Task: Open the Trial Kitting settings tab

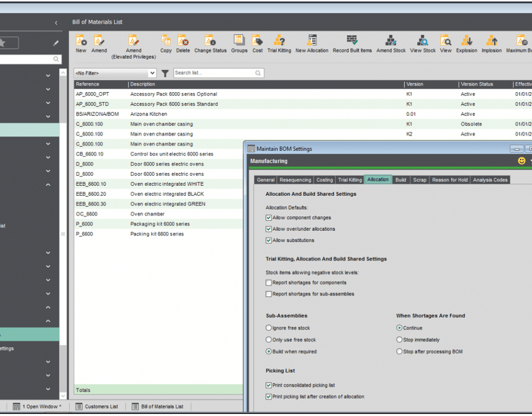Action: (350, 180)
